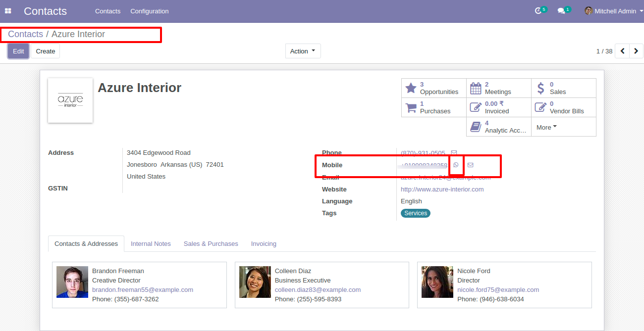Switch to Internal Notes tab
This screenshot has height=331, width=644.
pyautogui.click(x=151, y=243)
